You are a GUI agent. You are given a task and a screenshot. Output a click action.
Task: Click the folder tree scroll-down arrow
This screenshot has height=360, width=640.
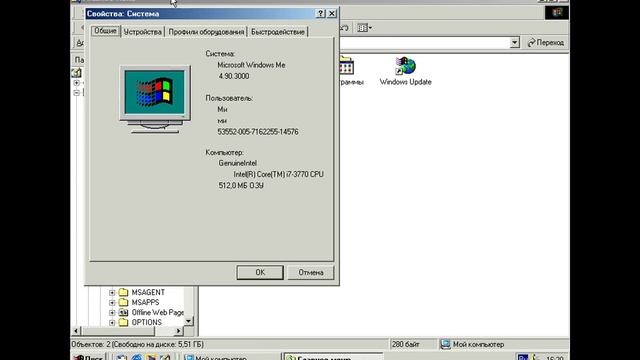[188, 321]
